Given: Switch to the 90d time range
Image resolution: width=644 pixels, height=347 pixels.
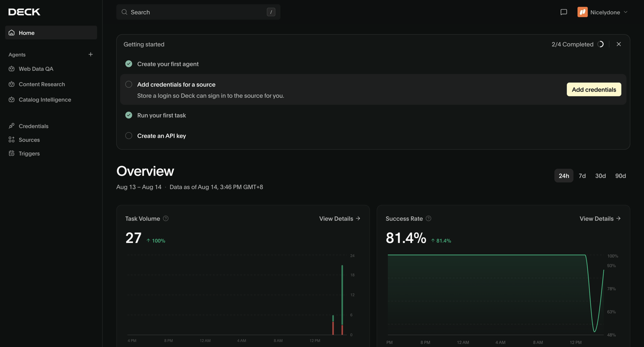Looking at the screenshot, I should (621, 176).
